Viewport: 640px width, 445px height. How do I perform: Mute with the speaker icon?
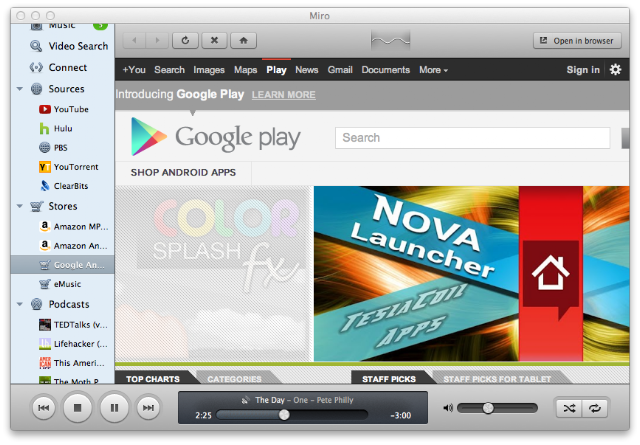pyautogui.click(x=448, y=408)
